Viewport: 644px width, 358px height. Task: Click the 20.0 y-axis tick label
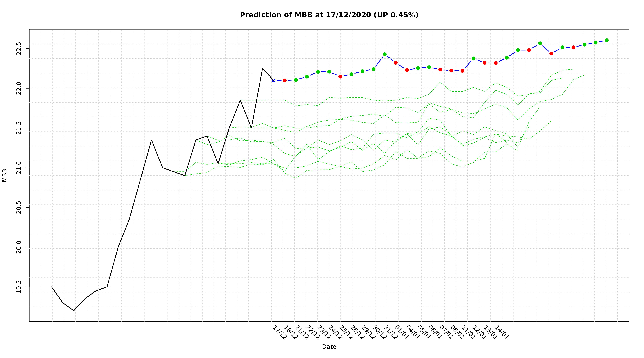pos(19,247)
